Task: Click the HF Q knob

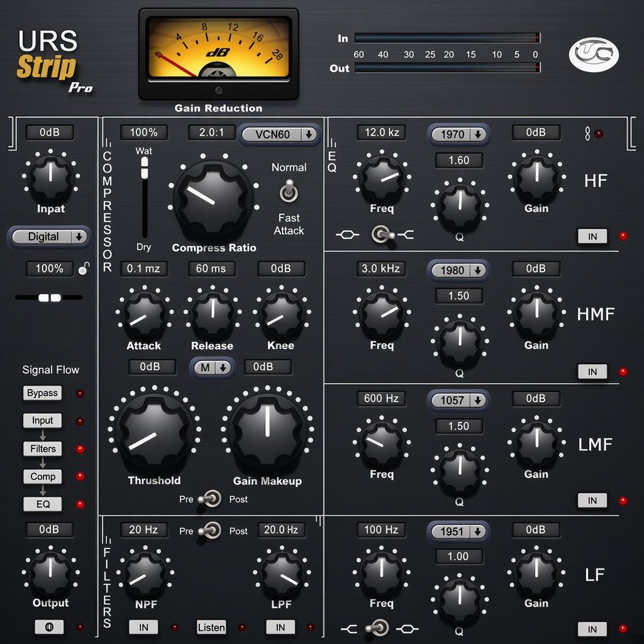Action: pyautogui.click(x=460, y=206)
